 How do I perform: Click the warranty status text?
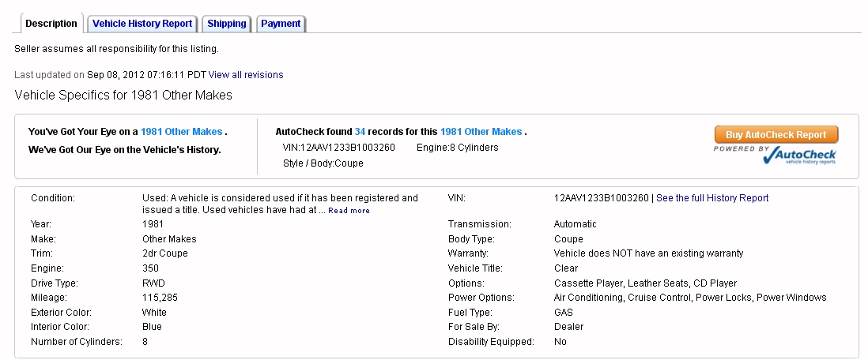(648, 253)
